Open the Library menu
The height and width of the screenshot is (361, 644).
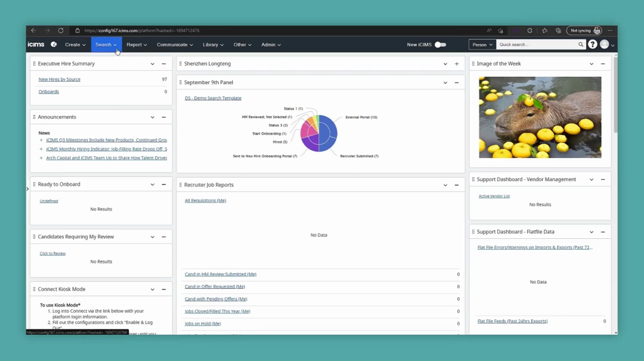pos(213,44)
